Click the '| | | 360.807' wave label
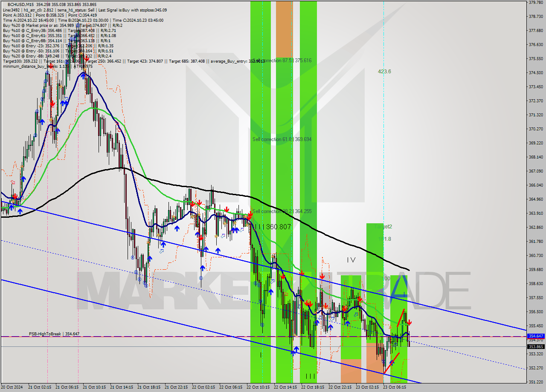 click(273, 227)
